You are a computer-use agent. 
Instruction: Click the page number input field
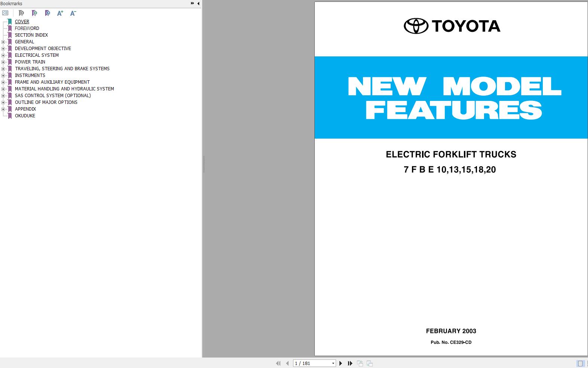coord(312,363)
